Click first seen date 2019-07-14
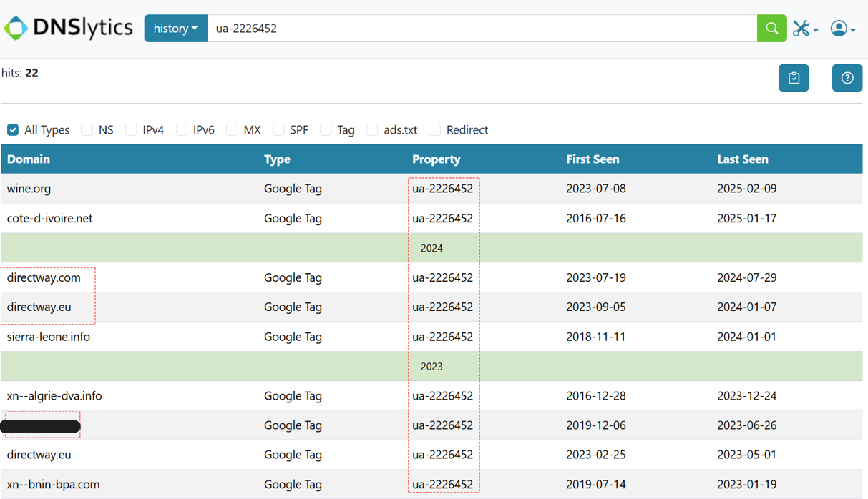 click(596, 484)
